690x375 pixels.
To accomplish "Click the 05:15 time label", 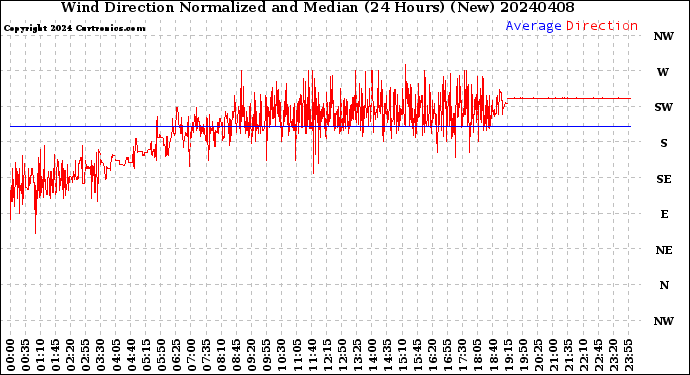I will click(x=147, y=355).
